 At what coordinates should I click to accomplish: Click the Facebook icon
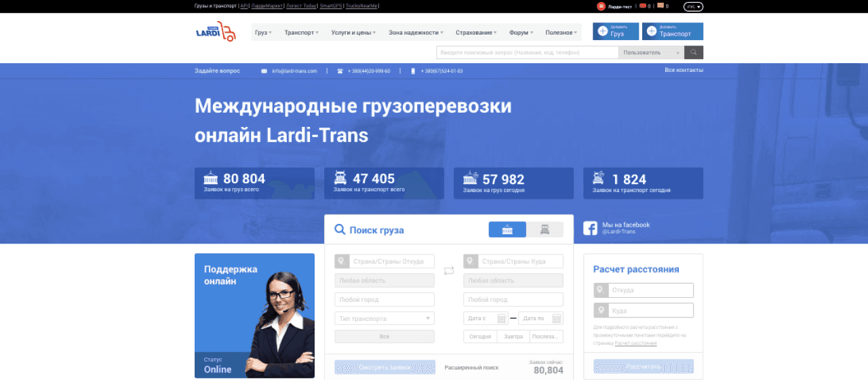pyautogui.click(x=590, y=228)
